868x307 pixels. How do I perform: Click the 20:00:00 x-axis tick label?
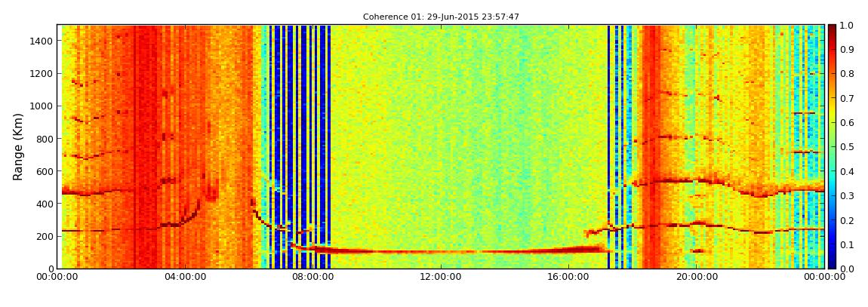pos(697,277)
